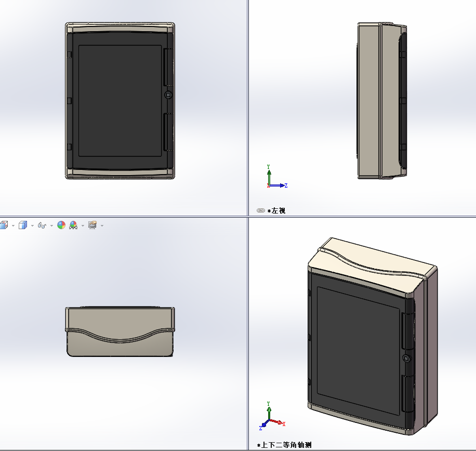Select the round door lock in the front view
The image size is (476, 451).
(x=168, y=95)
